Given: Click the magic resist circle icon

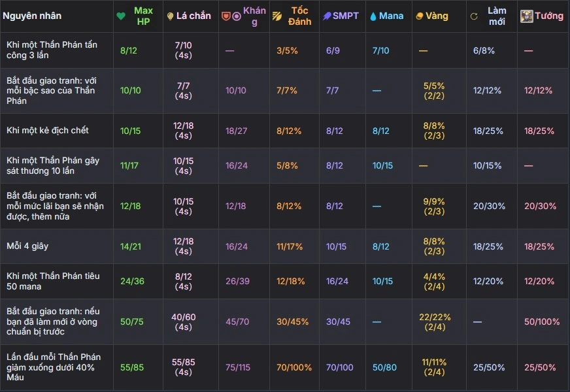Looking at the screenshot, I should point(237,16).
